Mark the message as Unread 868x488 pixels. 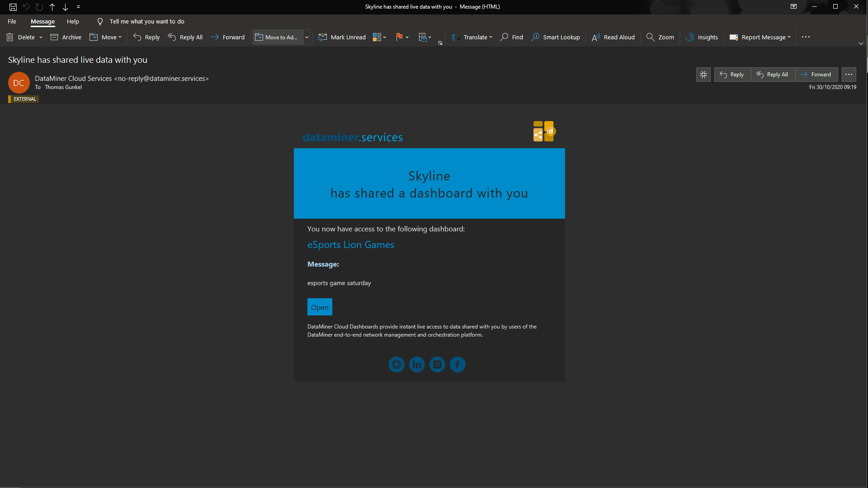(x=342, y=37)
